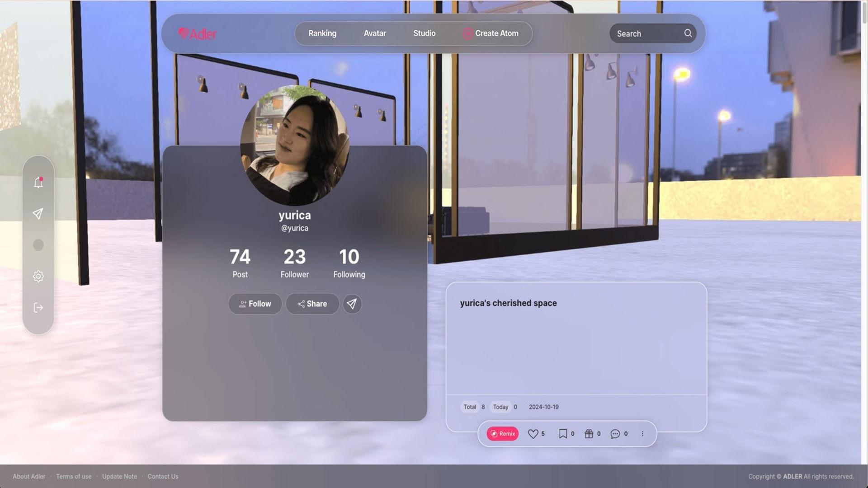This screenshot has width=868, height=488.
Task: Click the gray circle sidebar toggle
Action: pyautogui.click(x=38, y=245)
